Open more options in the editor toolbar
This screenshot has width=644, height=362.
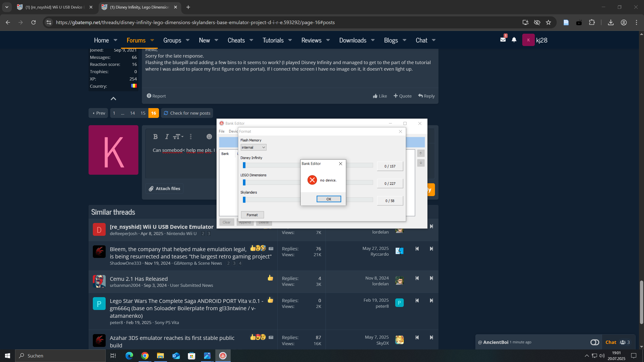(x=191, y=137)
